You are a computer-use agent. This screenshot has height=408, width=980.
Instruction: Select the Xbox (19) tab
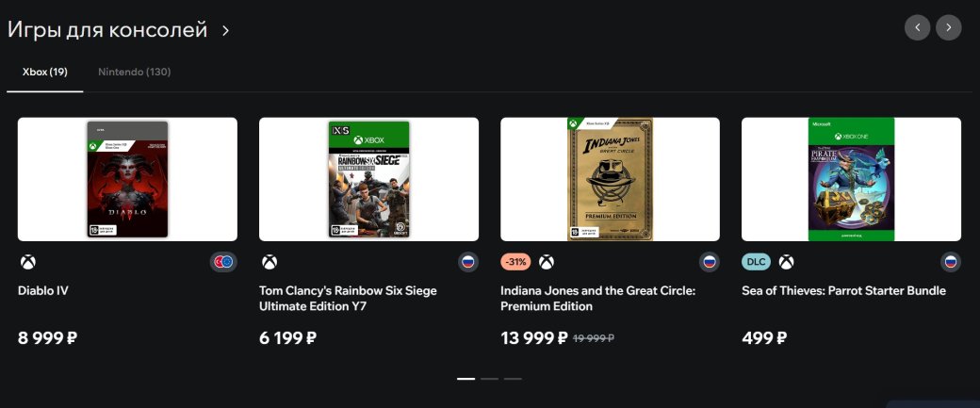[x=44, y=72]
